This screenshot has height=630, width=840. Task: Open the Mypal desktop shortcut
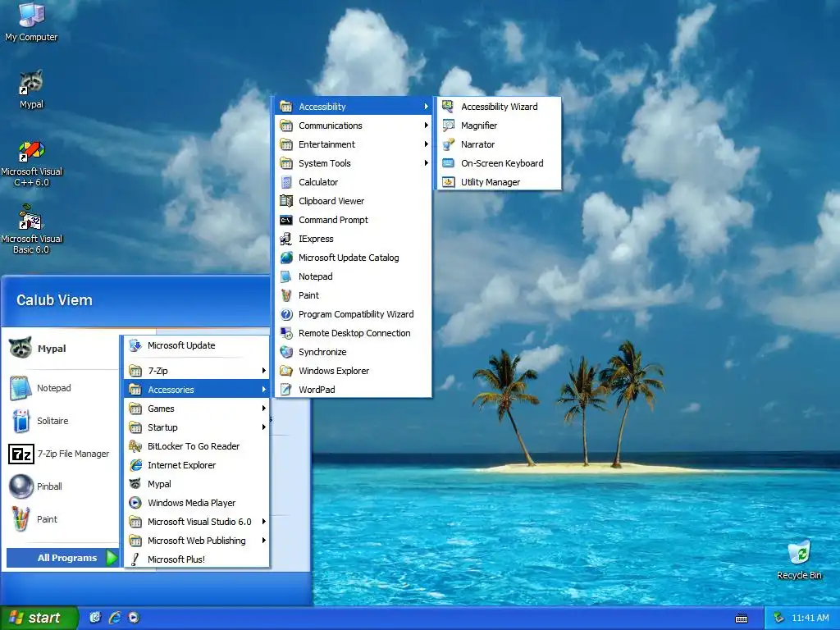[x=31, y=89]
